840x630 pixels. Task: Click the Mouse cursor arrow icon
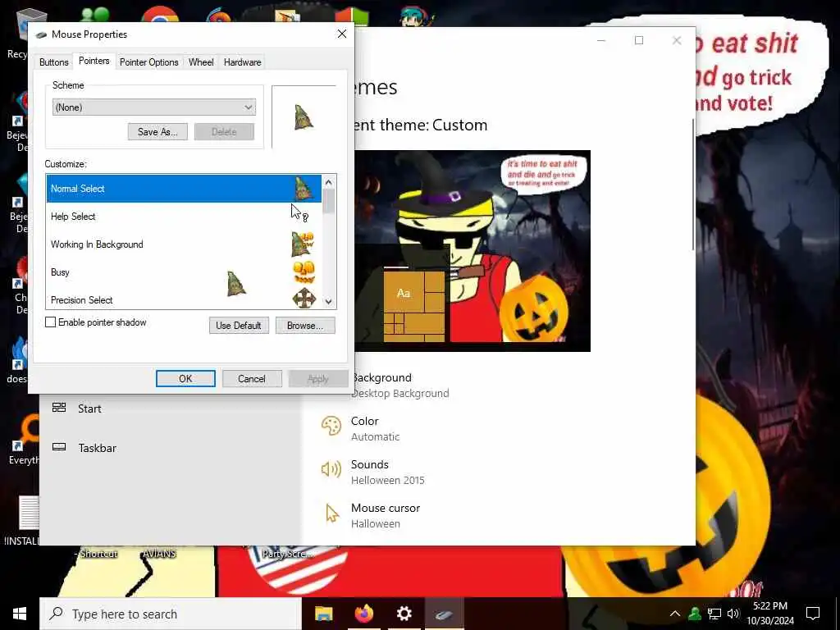[332, 514]
